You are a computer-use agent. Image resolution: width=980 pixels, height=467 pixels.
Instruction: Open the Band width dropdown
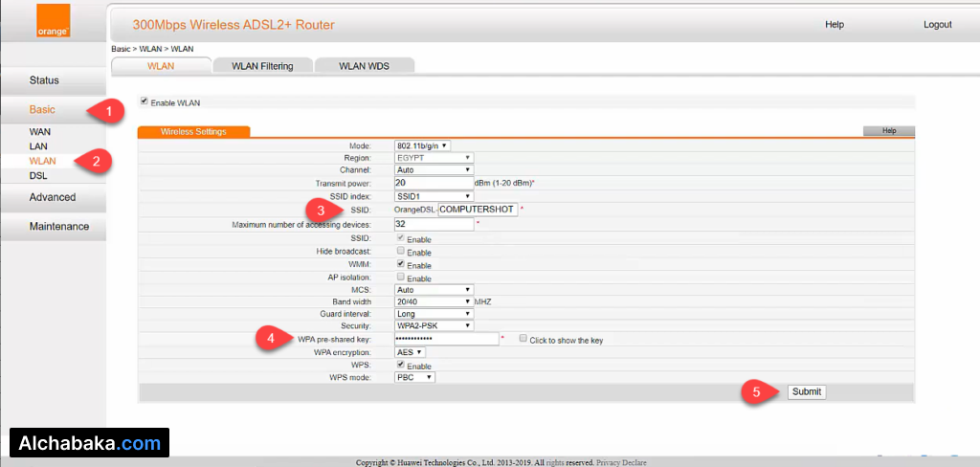pos(434,301)
